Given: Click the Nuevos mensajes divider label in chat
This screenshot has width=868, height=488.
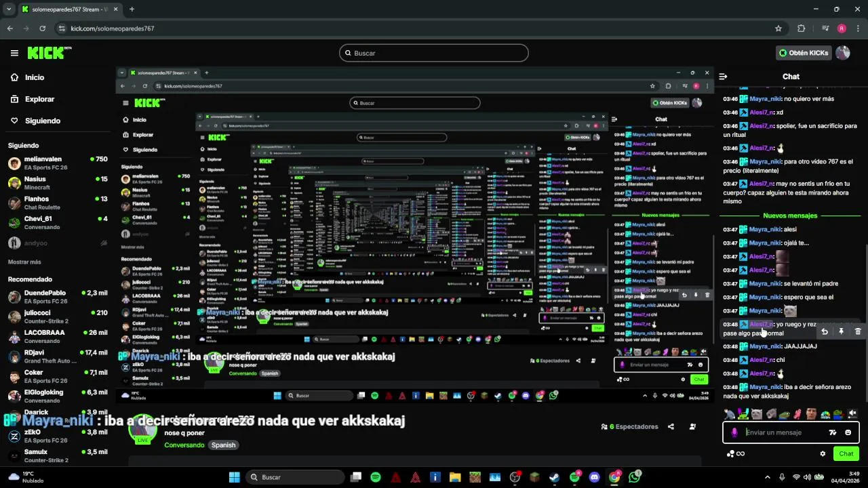Looking at the screenshot, I should pos(790,216).
